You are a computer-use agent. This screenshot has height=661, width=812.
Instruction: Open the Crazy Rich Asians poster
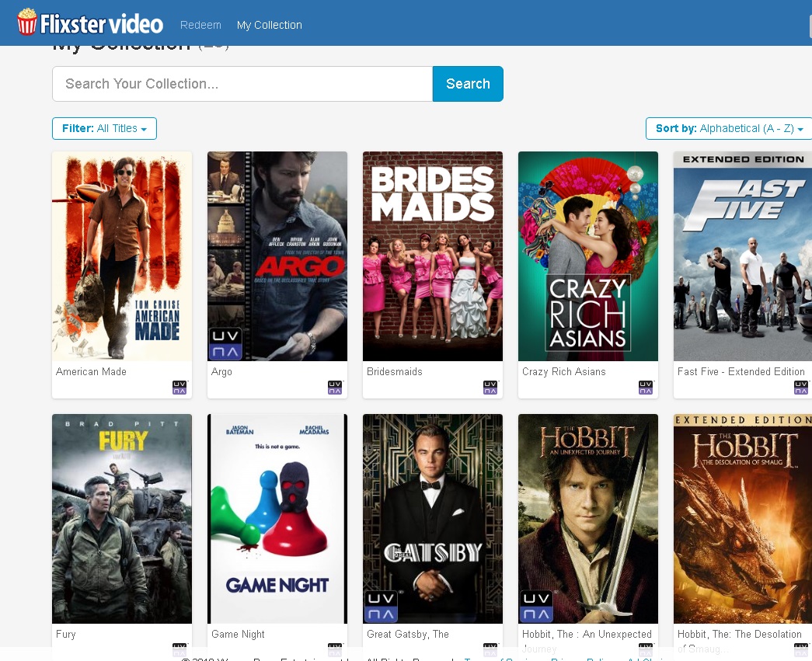point(587,256)
